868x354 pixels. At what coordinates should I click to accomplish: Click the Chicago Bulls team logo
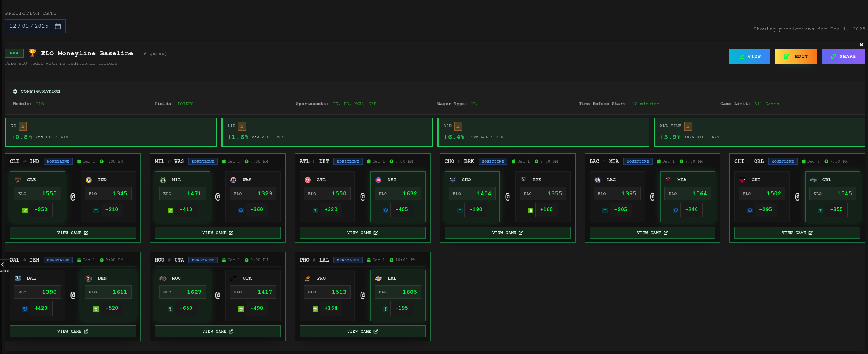742,180
